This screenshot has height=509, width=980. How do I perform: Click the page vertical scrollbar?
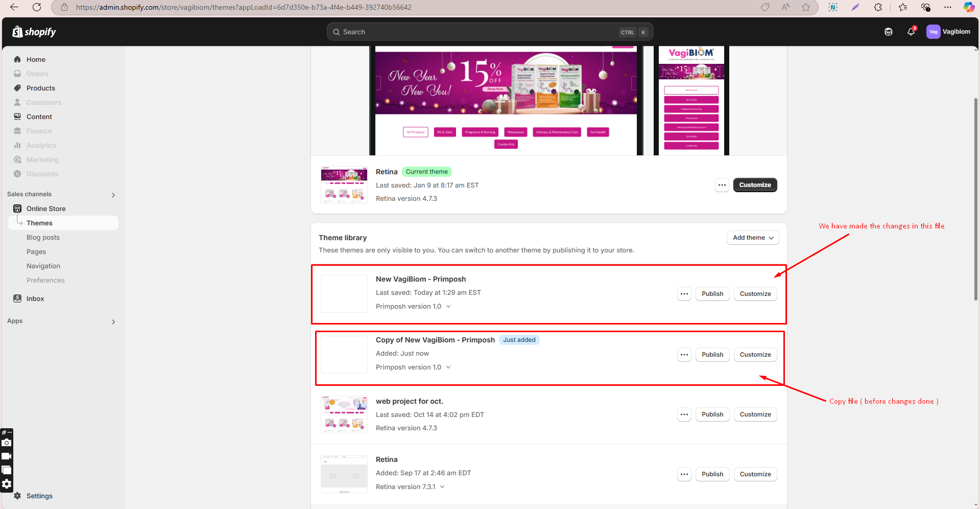click(976, 199)
